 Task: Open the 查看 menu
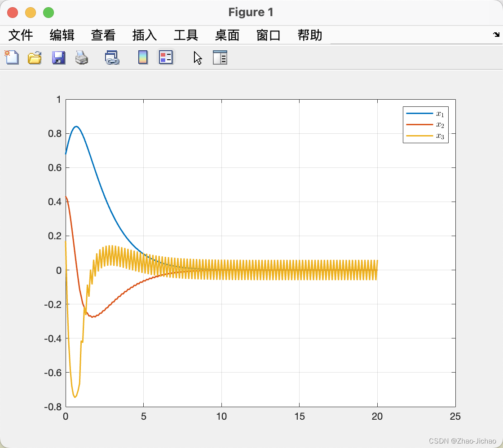click(103, 35)
